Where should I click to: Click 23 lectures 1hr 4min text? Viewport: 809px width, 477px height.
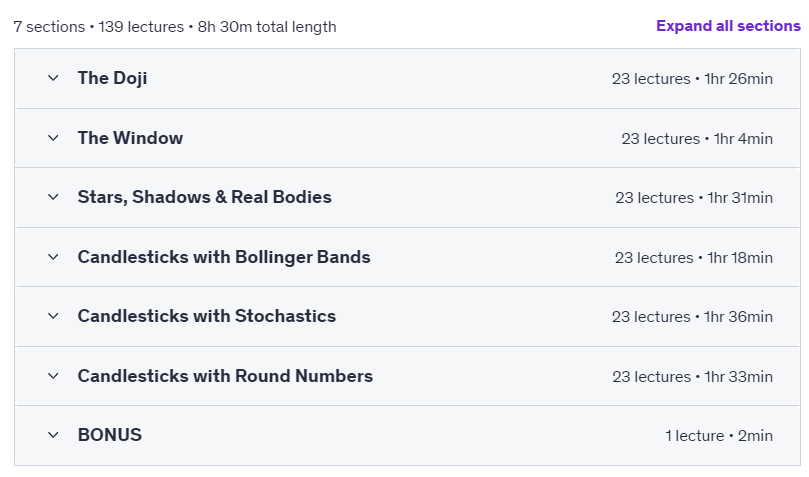[697, 139]
